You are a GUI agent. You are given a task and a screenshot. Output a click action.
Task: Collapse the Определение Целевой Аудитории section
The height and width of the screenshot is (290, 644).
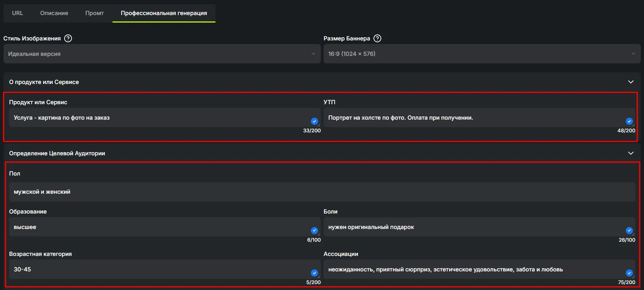(631, 153)
